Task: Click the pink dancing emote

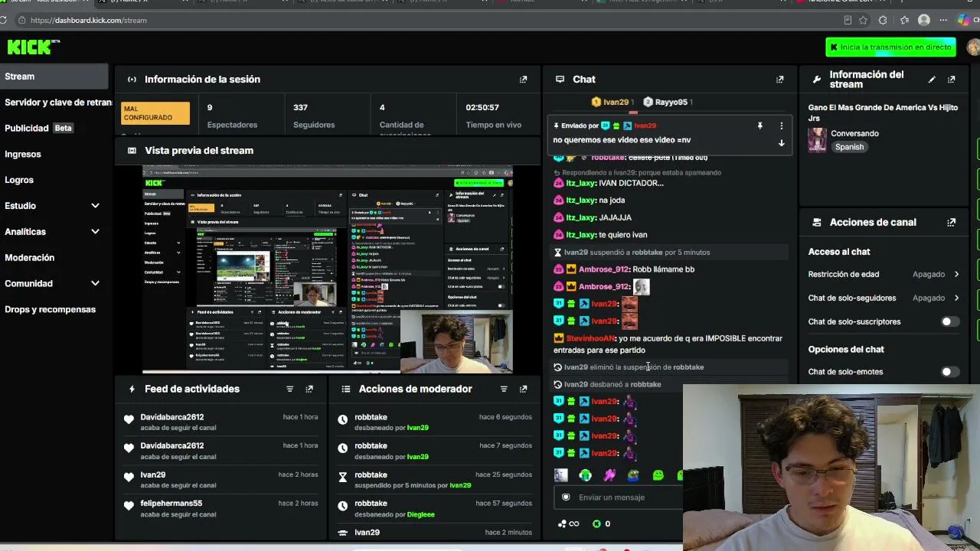Action: click(609, 475)
